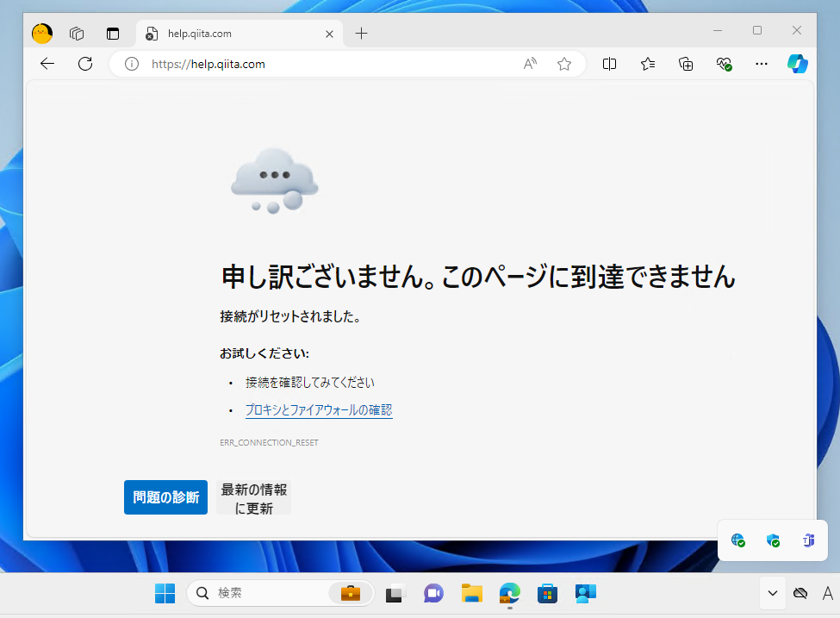The width and height of the screenshot is (840, 618).
Task: Open the Workspaces icon
Action: 77,34
